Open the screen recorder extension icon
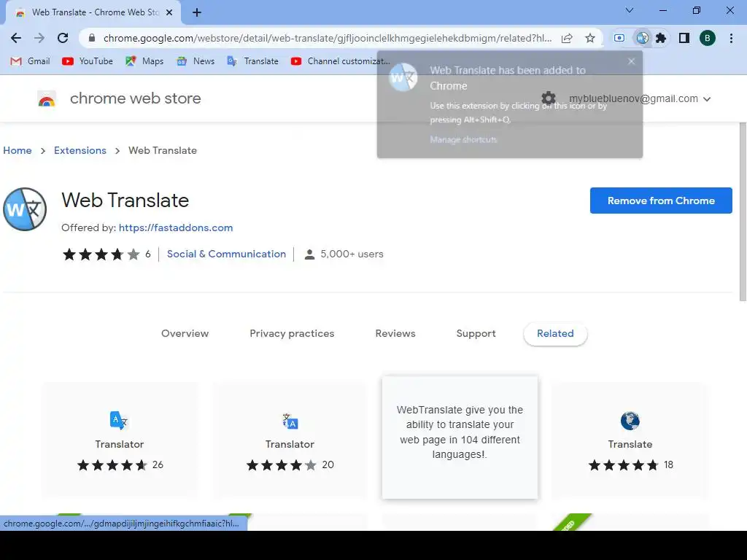The height and width of the screenshot is (560, 747). (x=619, y=38)
